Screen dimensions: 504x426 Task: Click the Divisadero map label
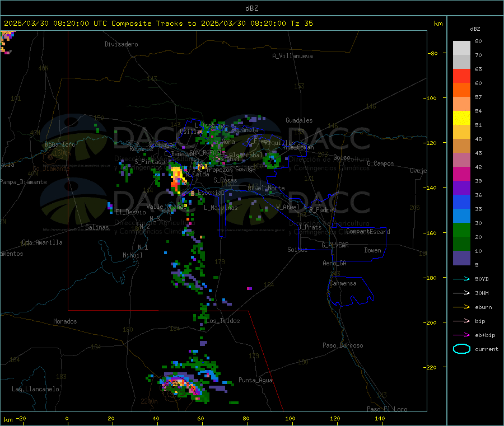tap(121, 44)
